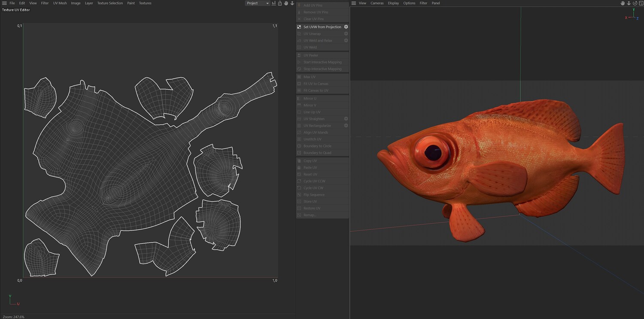Click the Mirror V command
Viewport: 644px width, 319px height.
click(322, 105)
